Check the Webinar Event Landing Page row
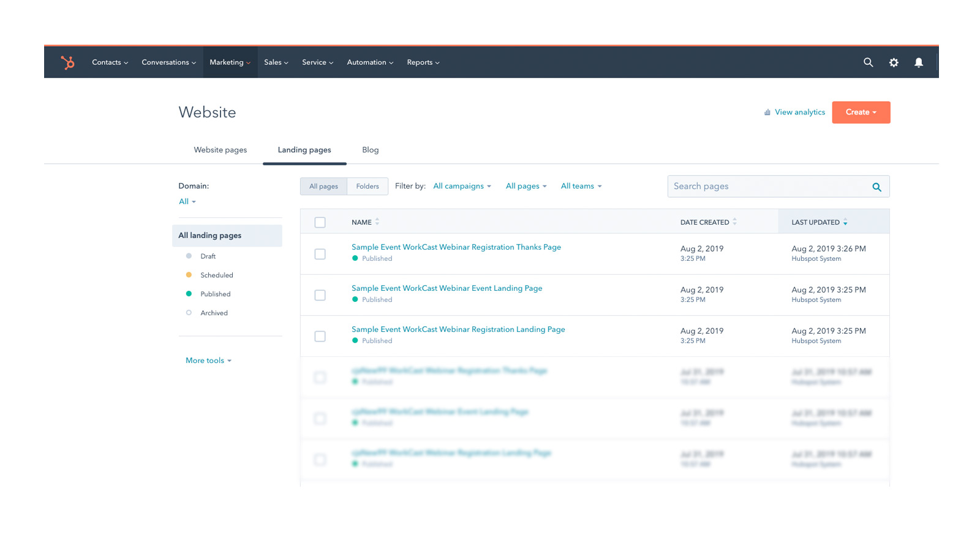This screenshot has width=980, height=551. click(x=320, y=294)
